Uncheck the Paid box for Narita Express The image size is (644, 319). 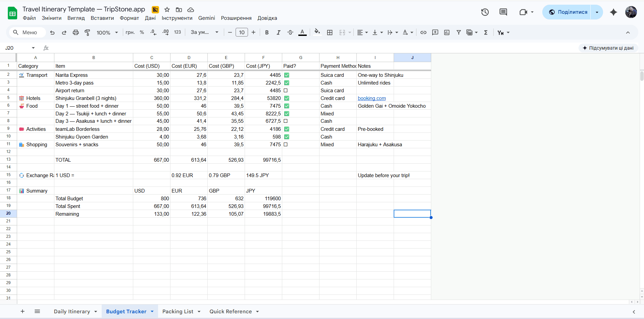point(287,75)
